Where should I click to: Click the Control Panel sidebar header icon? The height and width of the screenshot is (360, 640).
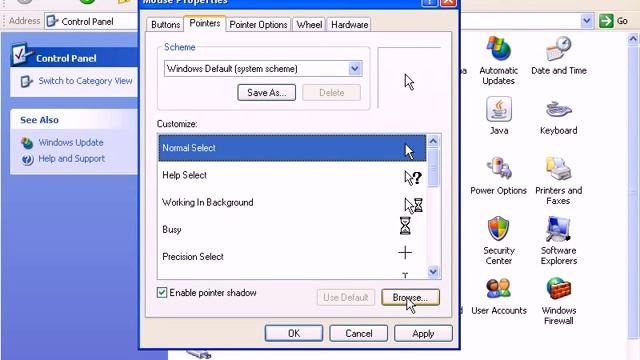coord(21,55)
